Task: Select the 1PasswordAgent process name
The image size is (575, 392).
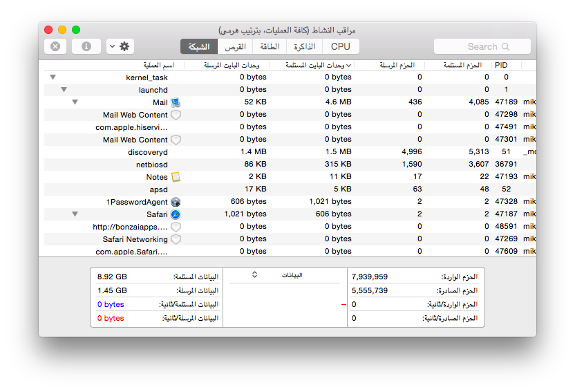Action: tap(137, 202)
